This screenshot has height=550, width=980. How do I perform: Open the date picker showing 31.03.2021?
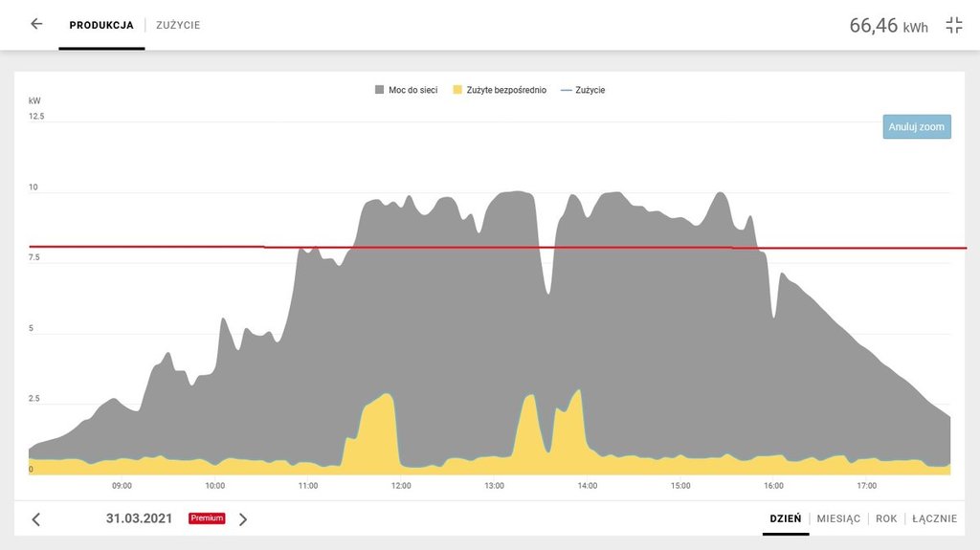(139, 518)
